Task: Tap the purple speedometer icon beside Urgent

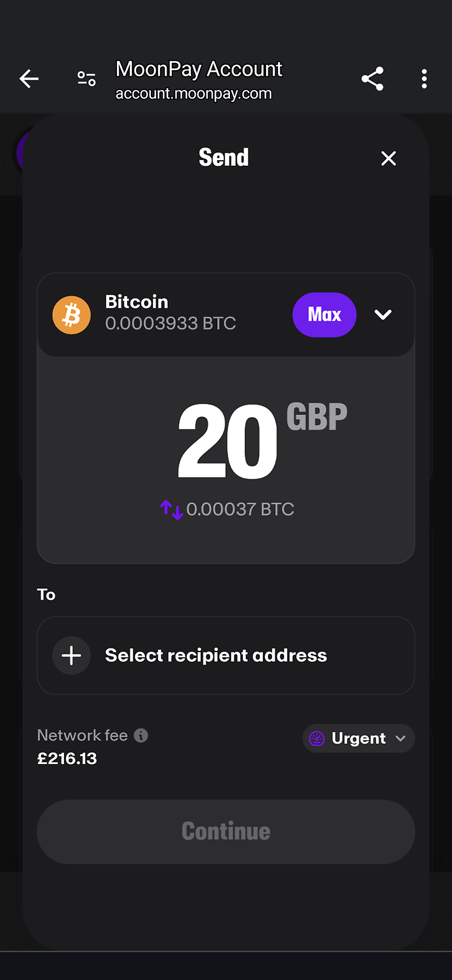Action: click(x=317, y=739)
